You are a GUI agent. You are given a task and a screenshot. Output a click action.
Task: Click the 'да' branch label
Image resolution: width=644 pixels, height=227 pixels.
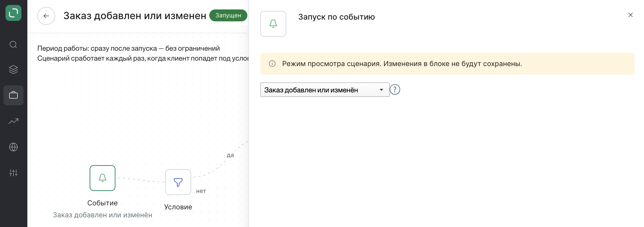230,155
